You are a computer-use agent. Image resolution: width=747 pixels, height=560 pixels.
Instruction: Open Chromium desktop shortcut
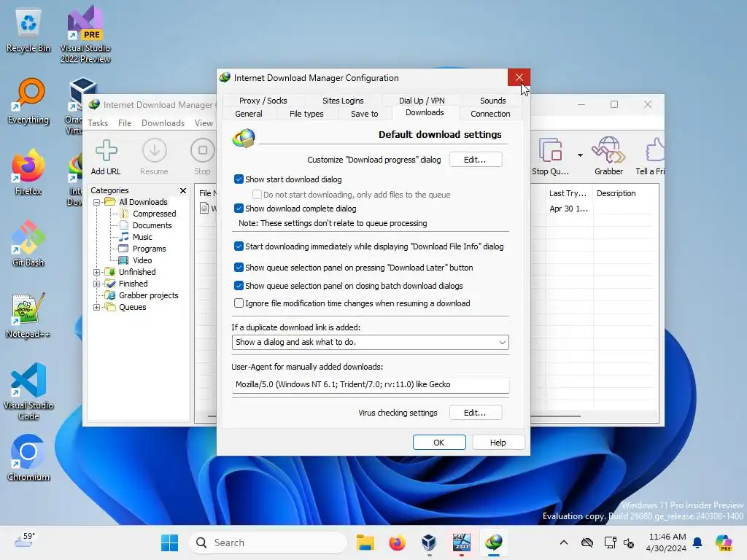click(28, 458)
